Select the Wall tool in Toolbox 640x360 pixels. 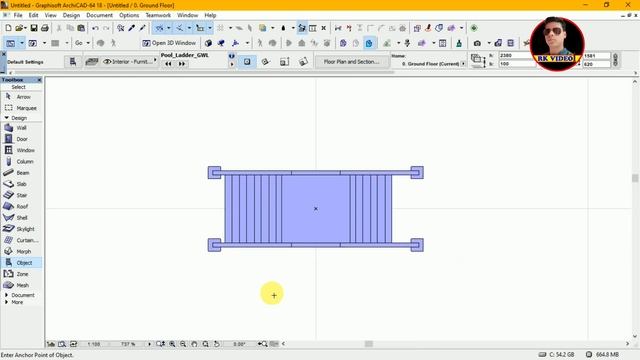coord(21,128)
